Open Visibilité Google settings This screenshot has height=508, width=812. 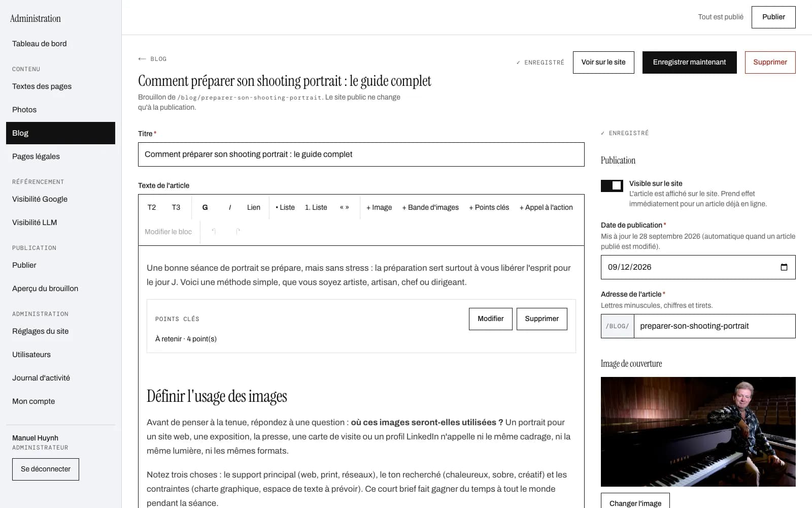click(x=60, y=199)
